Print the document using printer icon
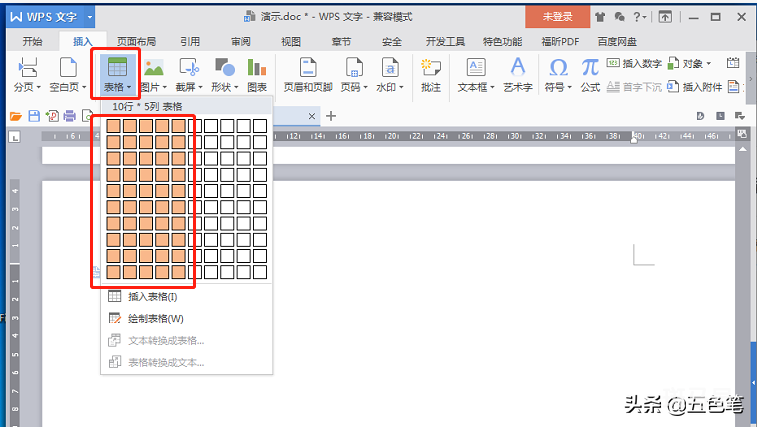The image size is (757, 427). pos(70,116)
